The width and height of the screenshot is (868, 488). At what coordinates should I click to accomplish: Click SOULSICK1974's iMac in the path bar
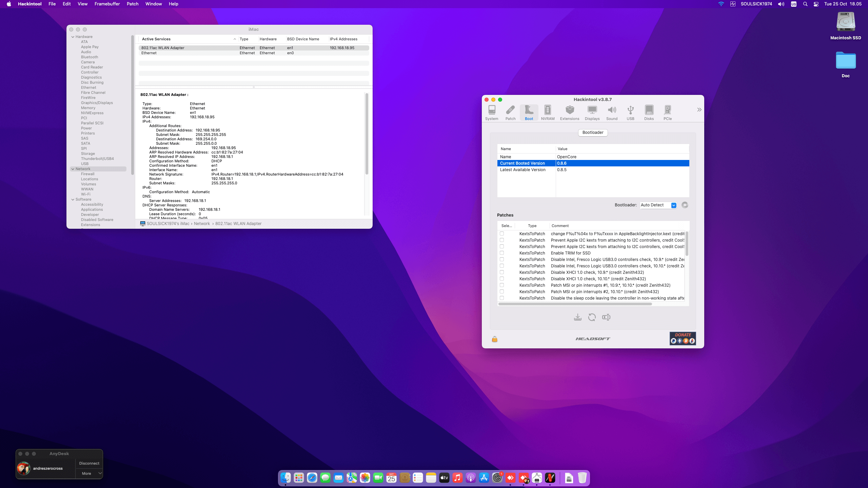point(168,224)
